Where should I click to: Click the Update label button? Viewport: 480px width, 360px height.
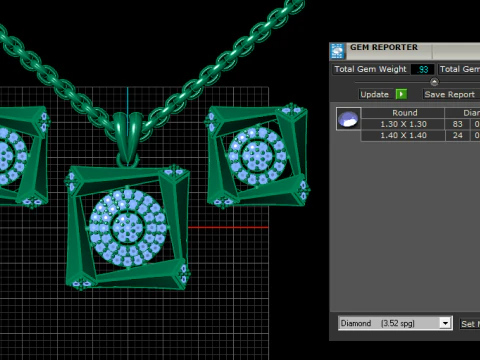point(375,94)
